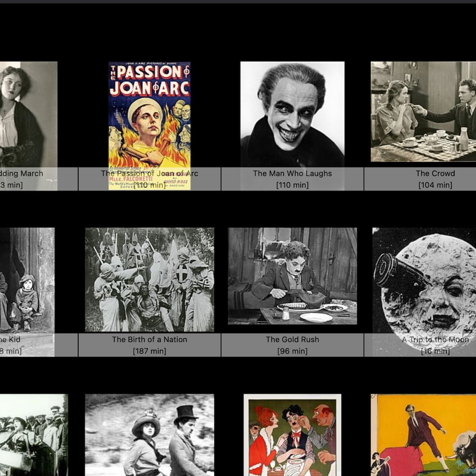Click The Gold Rush dinner scene image

coord(292,276)
